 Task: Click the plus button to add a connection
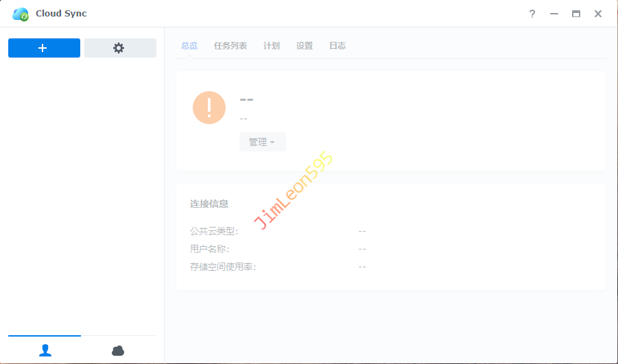click(x=44, y=48)
